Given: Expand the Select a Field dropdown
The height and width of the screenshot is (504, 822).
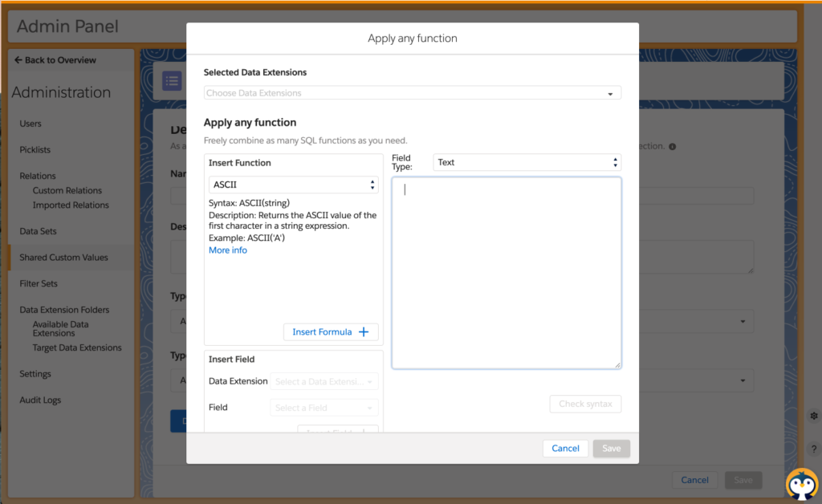Looking at the screenshot, I should tap(324, 408).
